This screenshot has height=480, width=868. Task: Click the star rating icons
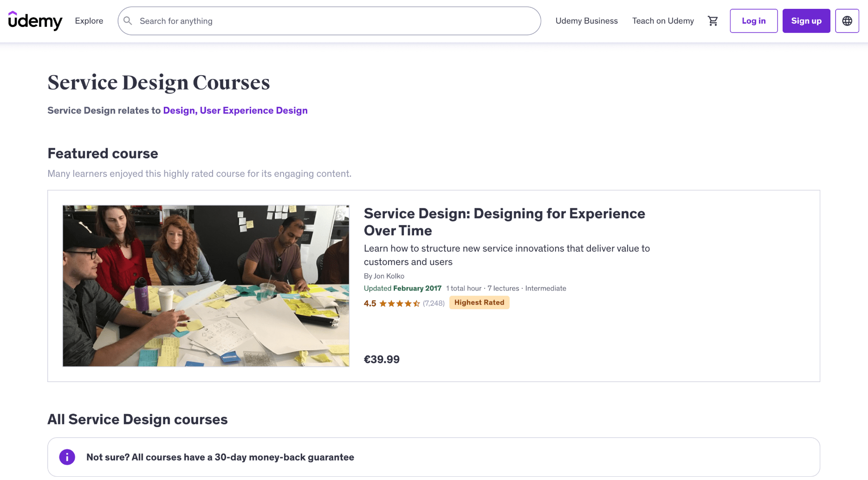(x=400, y=304)
